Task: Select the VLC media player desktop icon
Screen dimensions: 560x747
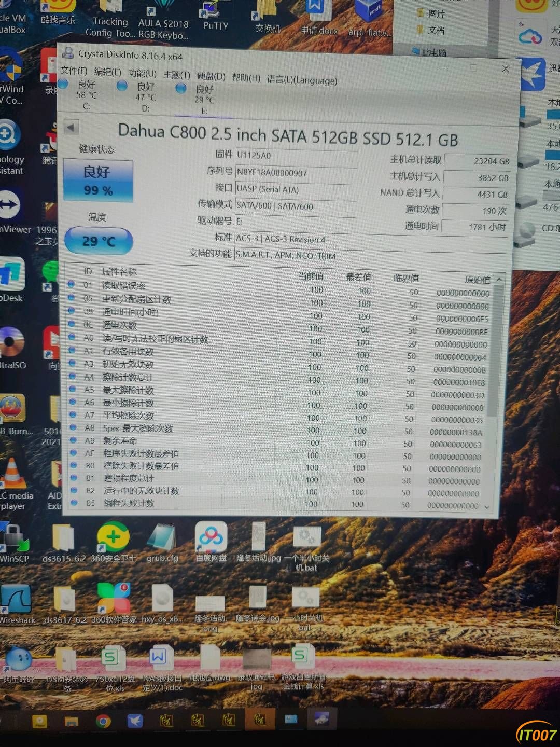Action: pyautogui.click(x=15, y=485)
